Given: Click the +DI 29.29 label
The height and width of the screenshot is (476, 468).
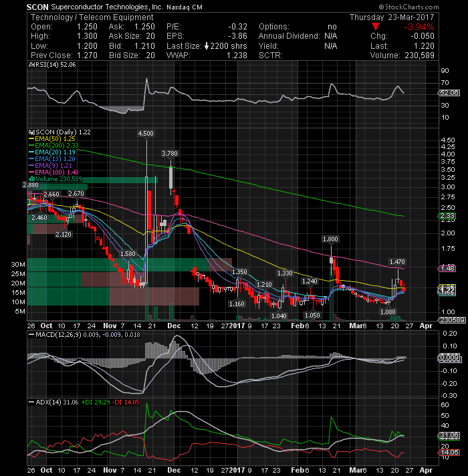Looking at the screenshot, I should (x=96, y=402).
